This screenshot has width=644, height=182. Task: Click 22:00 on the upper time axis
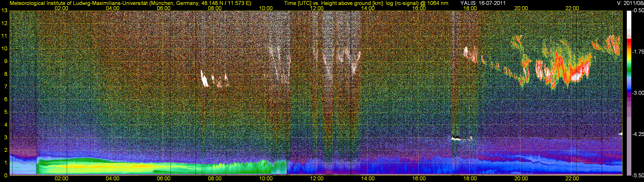pos(572,8)
